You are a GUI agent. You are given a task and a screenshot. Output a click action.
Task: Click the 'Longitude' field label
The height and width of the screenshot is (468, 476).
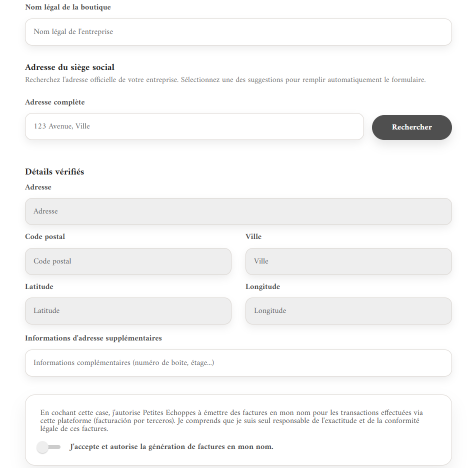point(263,286)
